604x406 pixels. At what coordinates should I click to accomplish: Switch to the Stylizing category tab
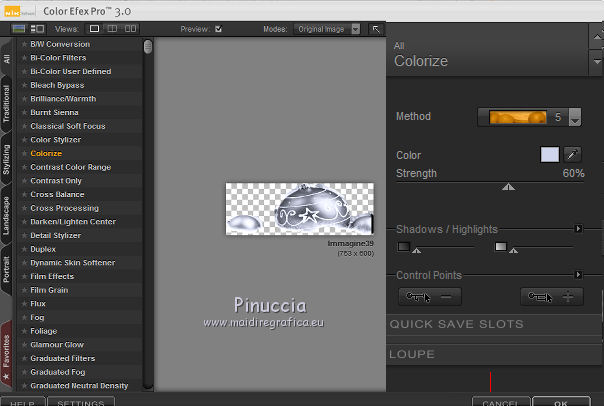pos(7,160)
